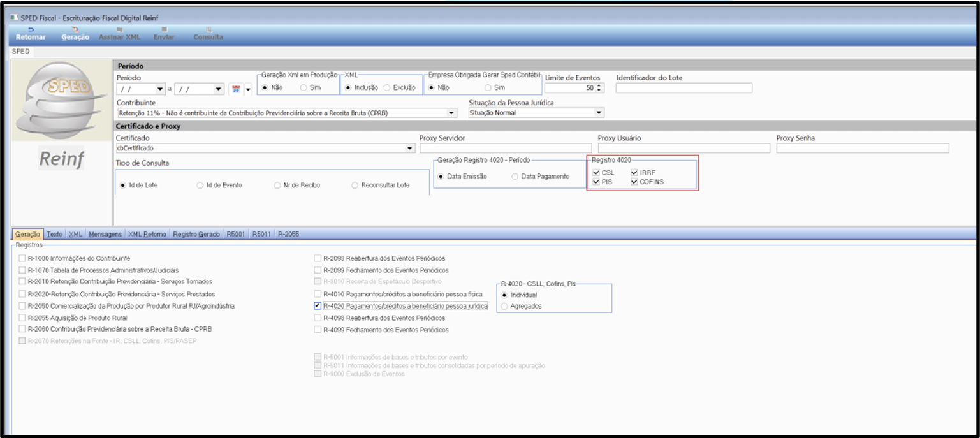Open the small arrow beside calendar icon

pyautogui.click(x=248, y=89)
